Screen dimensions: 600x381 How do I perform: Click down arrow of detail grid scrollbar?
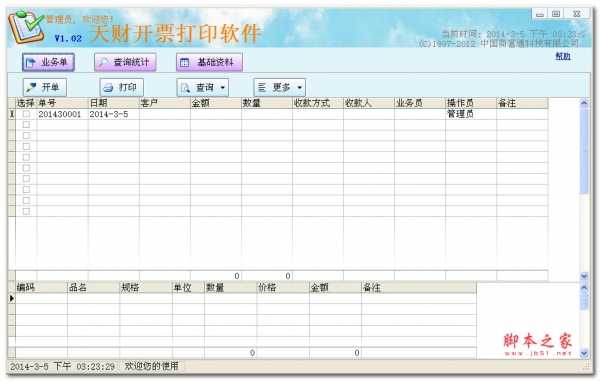click(x=584, y=353)
